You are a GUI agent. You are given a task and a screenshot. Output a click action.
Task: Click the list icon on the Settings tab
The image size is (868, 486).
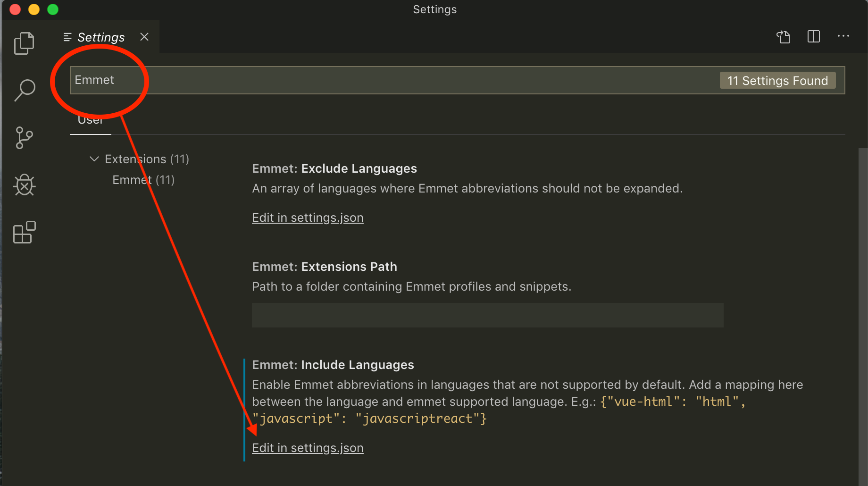pos(67,37)
